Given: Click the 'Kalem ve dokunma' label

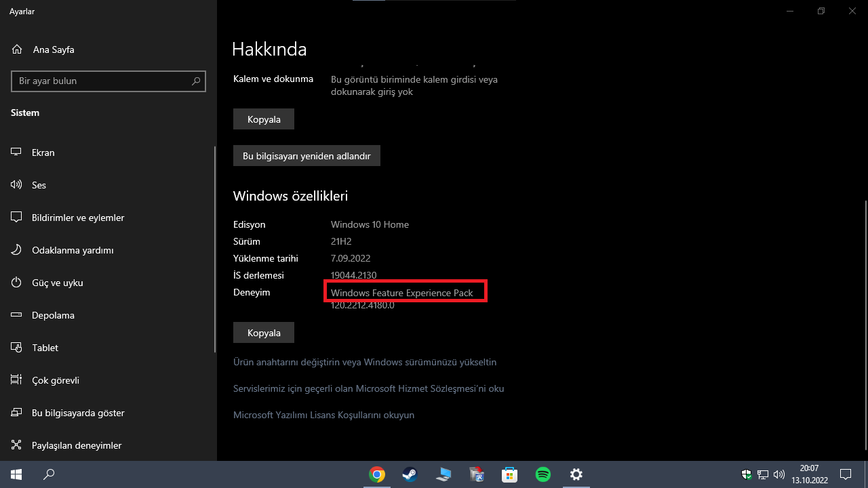Looking at the screenshot, I should [x=273, y=79].
